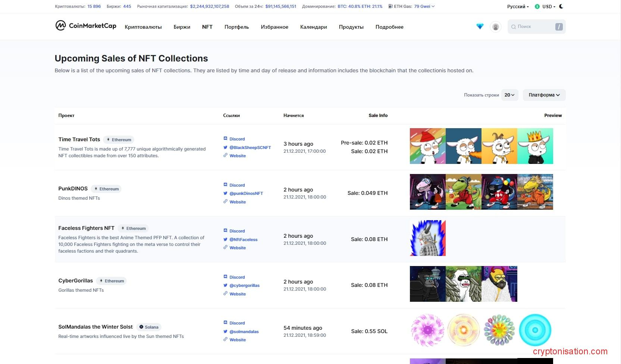Open the @NftFaceless Twitter link
This screenshot has height=364, width=621.
pos(243,240)
